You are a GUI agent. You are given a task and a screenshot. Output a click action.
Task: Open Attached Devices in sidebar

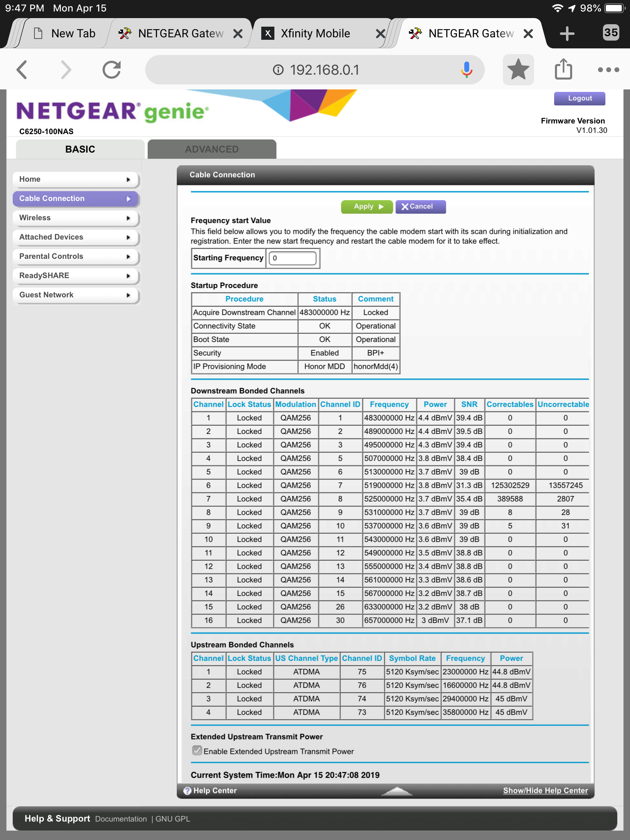(x=75, y=237)
